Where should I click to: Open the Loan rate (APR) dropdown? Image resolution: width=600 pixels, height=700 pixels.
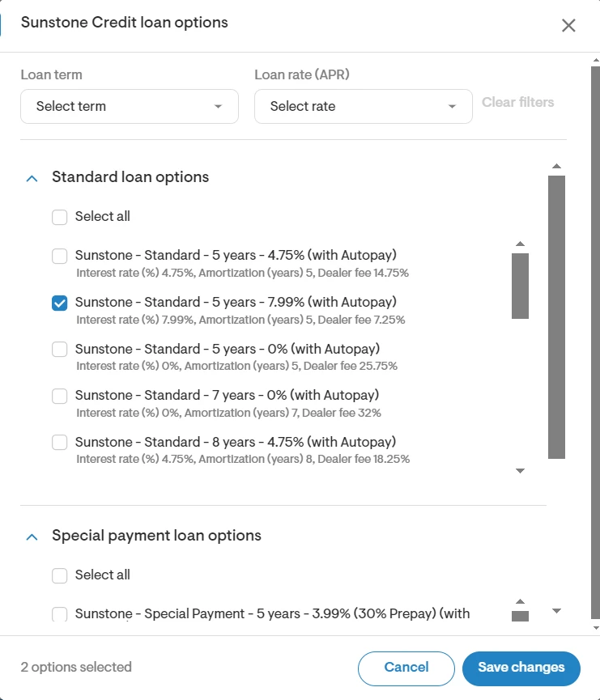[364, 106]
